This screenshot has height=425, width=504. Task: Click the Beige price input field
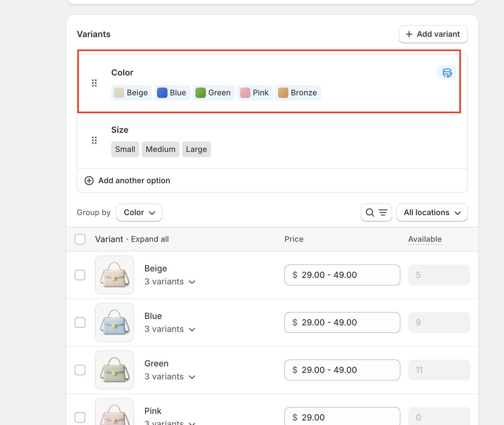point(342,275)
